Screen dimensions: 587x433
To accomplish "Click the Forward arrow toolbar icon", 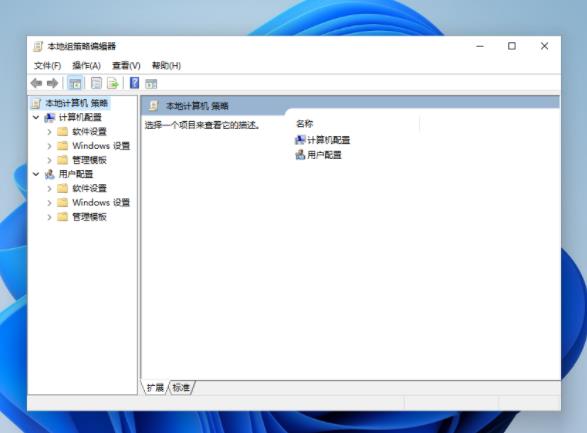I will click(x=52, y=83).
